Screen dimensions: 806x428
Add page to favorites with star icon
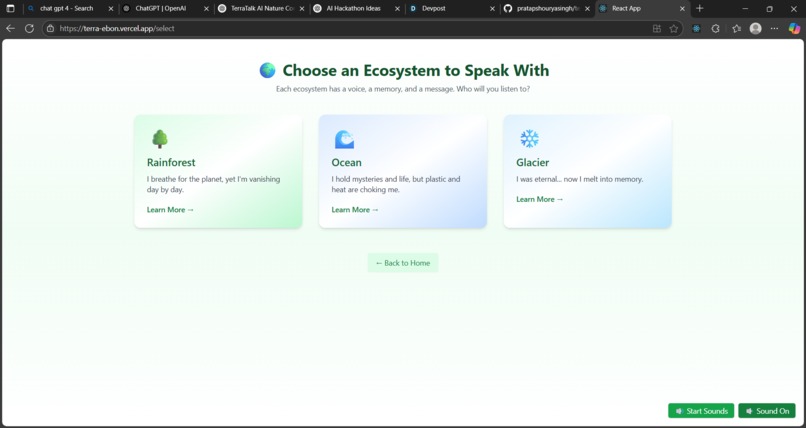point(673,29)
